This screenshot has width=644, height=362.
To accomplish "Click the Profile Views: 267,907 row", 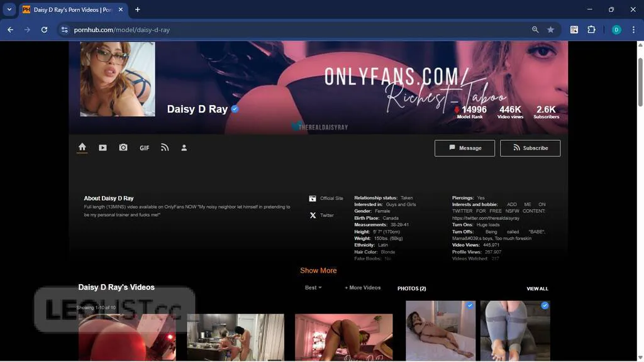I will click(477, 251).
